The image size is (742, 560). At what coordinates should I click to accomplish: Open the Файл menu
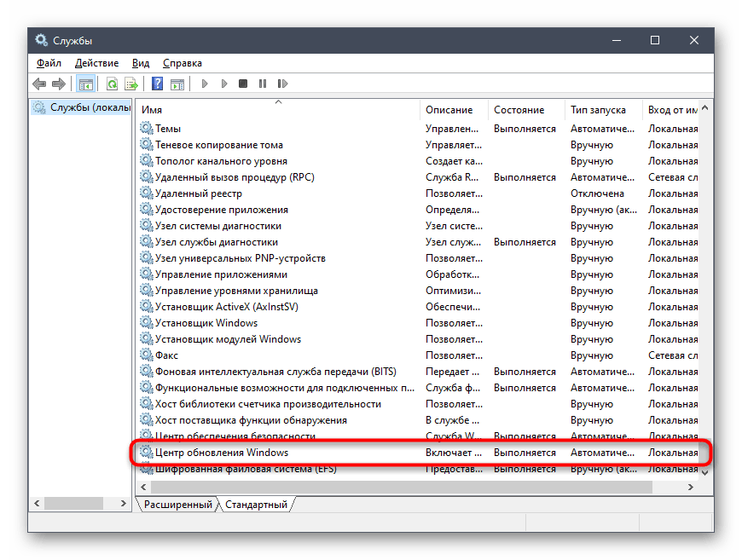49,63
